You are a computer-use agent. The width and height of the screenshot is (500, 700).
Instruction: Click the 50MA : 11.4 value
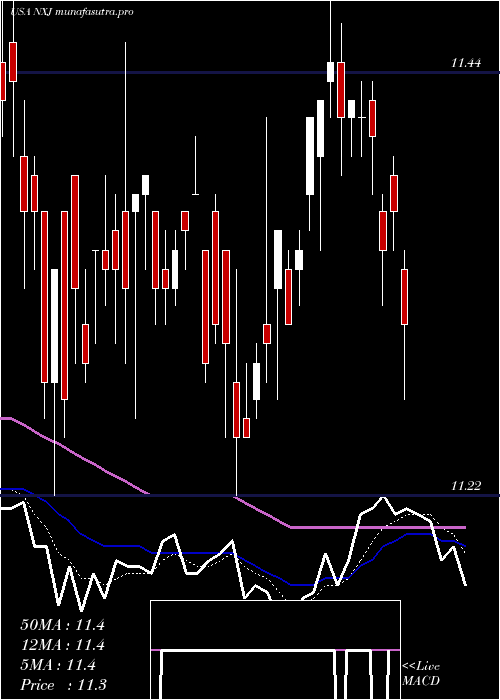coord(62,625)
